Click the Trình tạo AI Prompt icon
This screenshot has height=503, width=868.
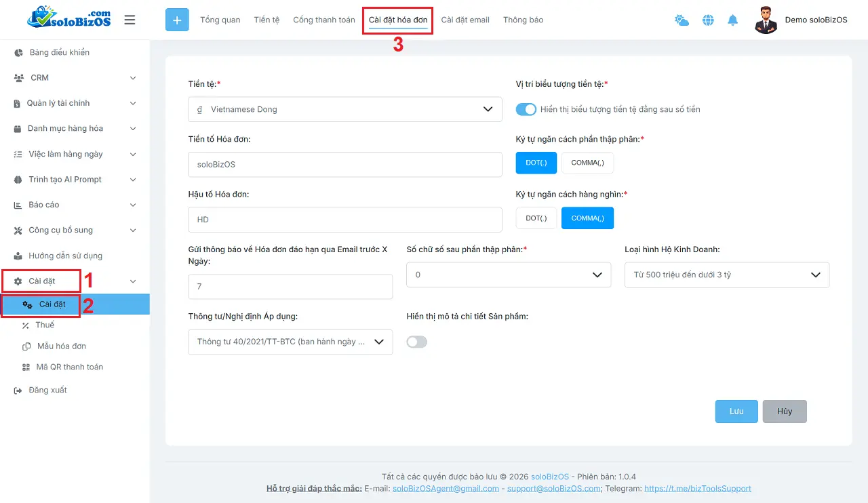click(x=18, y=180)
